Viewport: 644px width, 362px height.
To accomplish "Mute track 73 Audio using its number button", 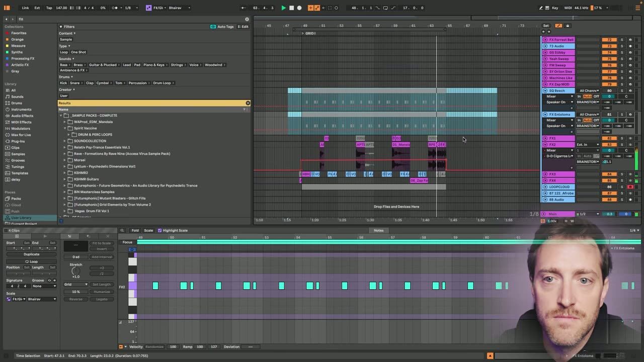I will pyautogui.click(x=609, y=46).
